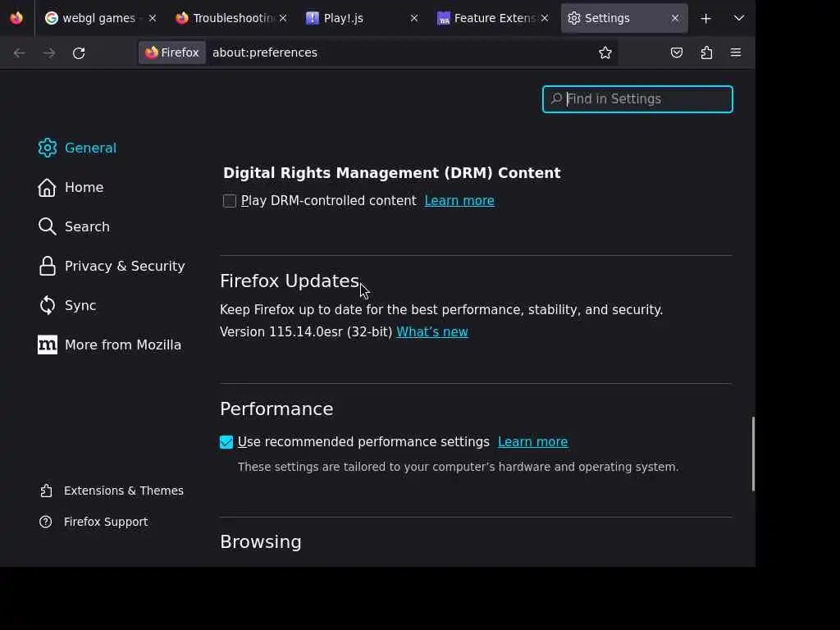Close the webgl games tab

point(152,18)
